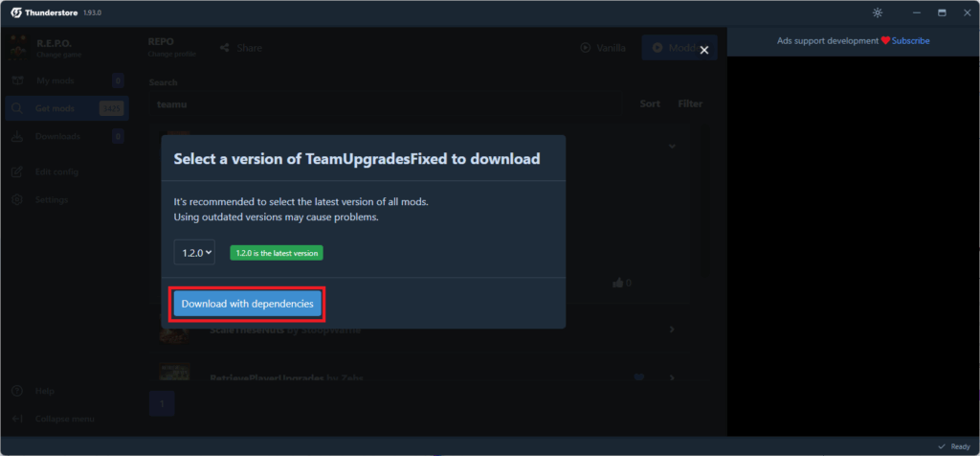
Task: Open Downloads in sidebar
Action: click(67, 136)
